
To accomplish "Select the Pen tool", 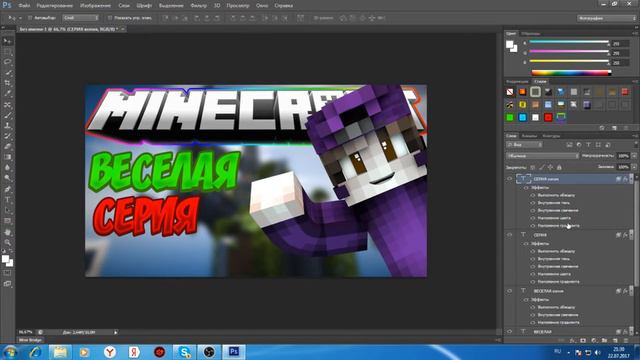I will point(7,189).
